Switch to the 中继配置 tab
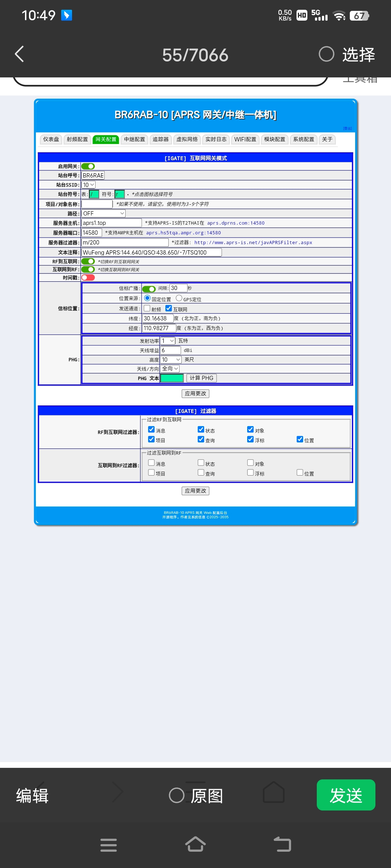The height and width of the screenshot is (868, 391). click(x=134, y=139)
